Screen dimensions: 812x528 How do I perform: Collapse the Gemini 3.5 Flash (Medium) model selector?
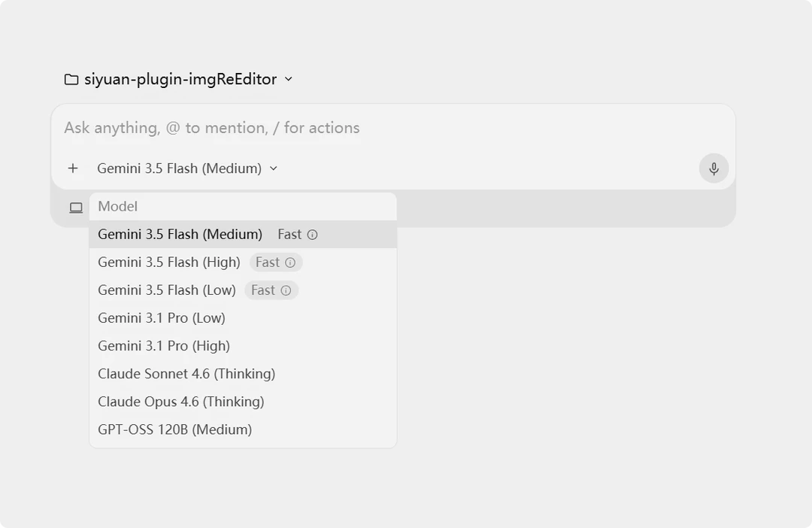[x=187, y=168]
